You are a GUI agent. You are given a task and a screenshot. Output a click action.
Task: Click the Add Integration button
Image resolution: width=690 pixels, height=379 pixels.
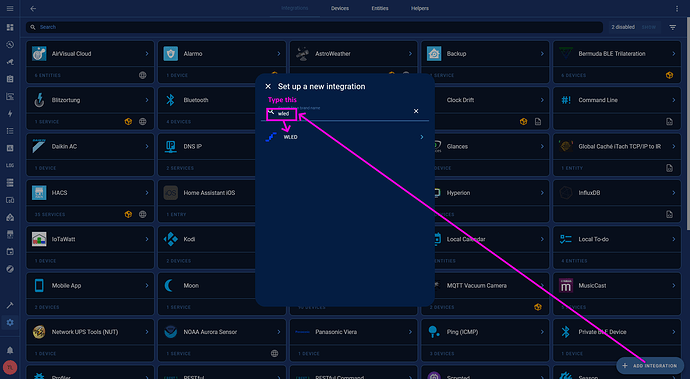[x=650, y=366]
